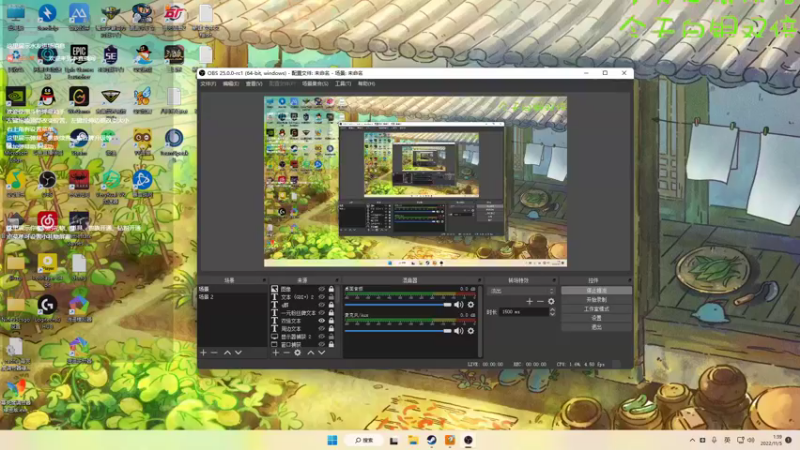
Task: Open the 文件(F) File menu
Action: (x=208, y=84)
